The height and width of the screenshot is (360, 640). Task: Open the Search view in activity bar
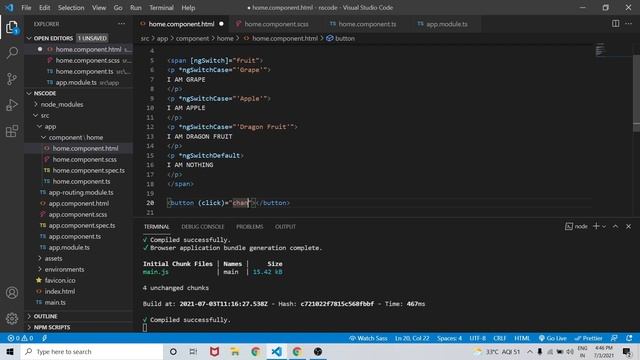(x=12, y=53)
